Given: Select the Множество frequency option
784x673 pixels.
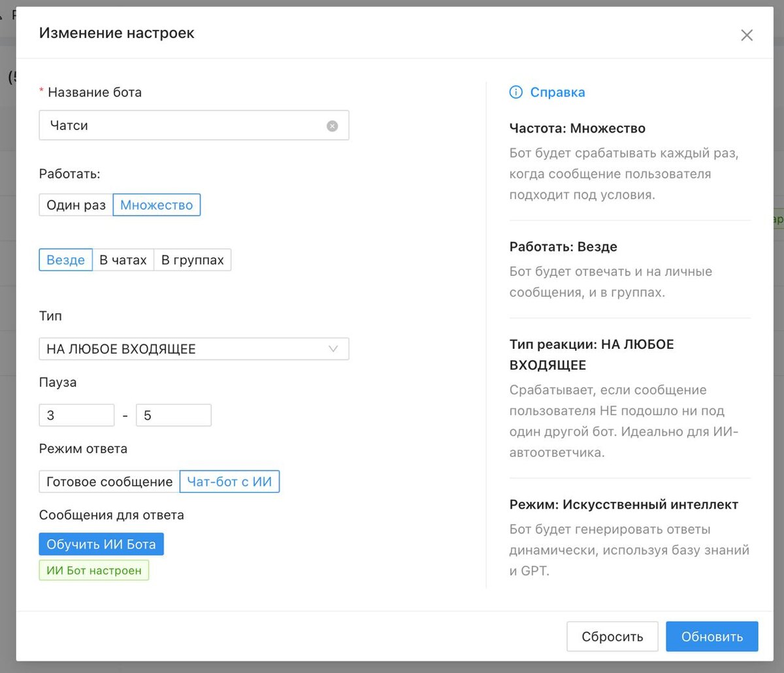Looking at the screenshot, I should (157, 205).
